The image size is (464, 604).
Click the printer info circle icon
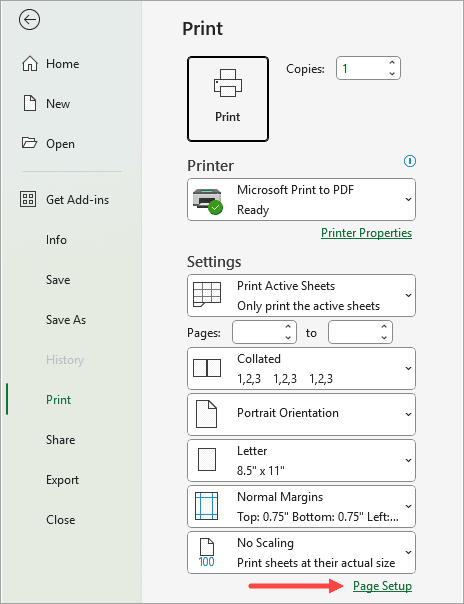pyautogui.click(x=410, y=161)
